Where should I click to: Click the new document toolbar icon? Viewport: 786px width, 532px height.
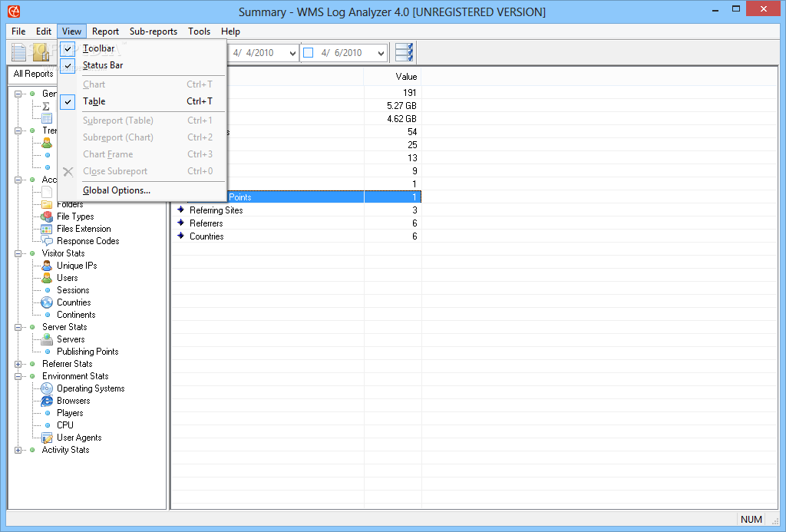pos(19,52)
